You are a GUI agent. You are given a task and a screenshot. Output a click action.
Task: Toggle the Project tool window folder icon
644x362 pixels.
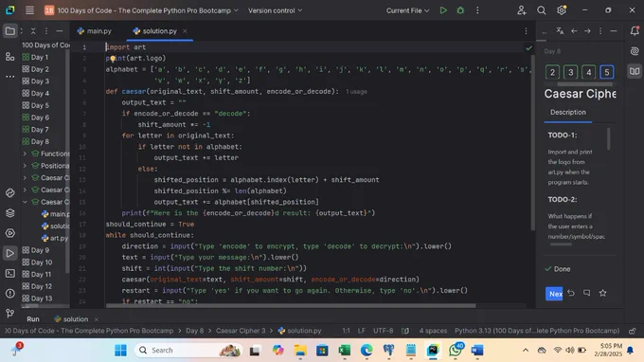pos(10,31)
